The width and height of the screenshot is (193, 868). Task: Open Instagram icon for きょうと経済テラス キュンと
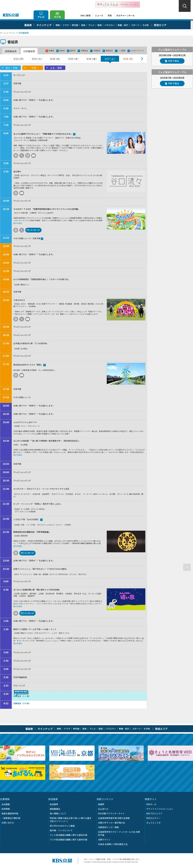click(28, 156)
